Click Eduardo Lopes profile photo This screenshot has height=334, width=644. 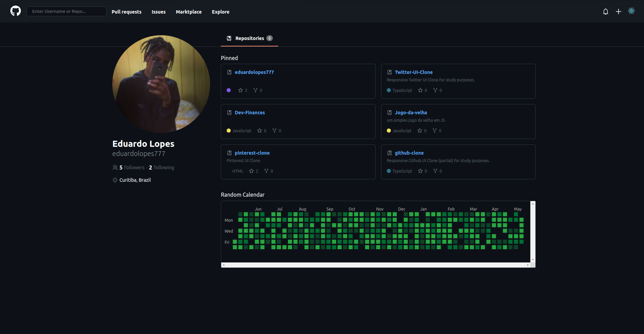point(161,84)
